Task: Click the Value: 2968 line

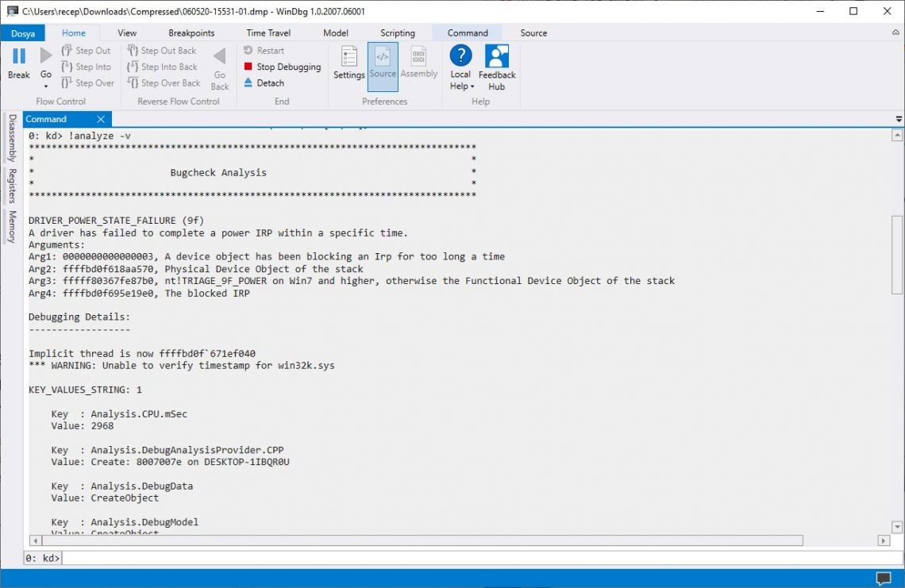Action: point(82,426)
